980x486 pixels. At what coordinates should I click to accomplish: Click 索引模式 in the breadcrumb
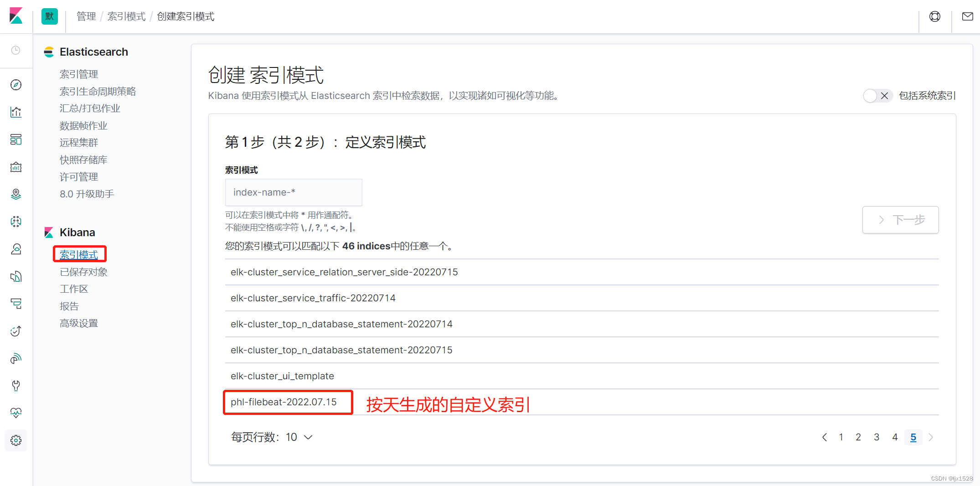pyautogui.click(x=126, y=16)
